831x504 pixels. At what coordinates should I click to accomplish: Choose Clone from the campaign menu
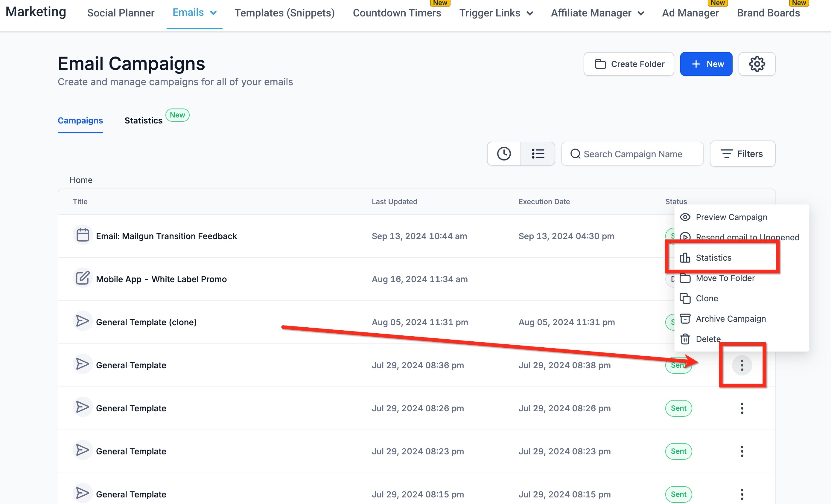tap(707, 298)
